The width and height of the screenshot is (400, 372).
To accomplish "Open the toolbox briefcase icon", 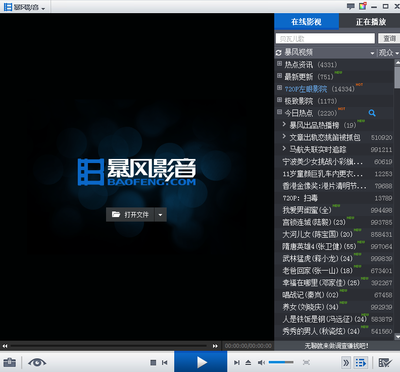I will point(9,362).
